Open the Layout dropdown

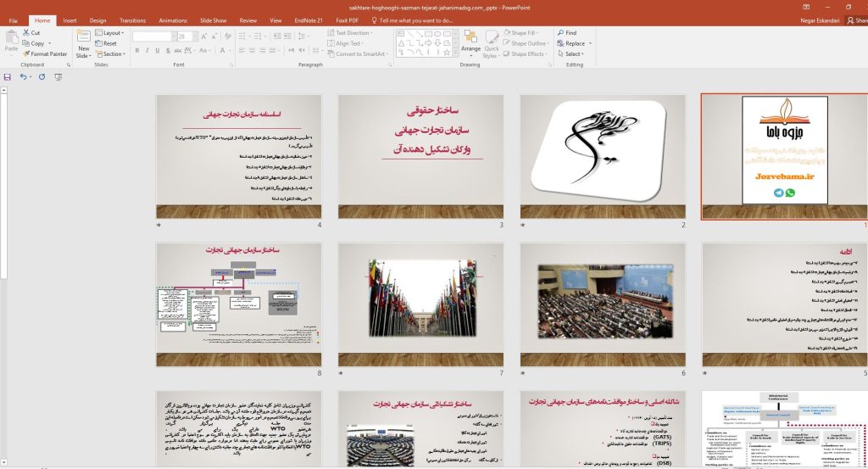(109, 33)
